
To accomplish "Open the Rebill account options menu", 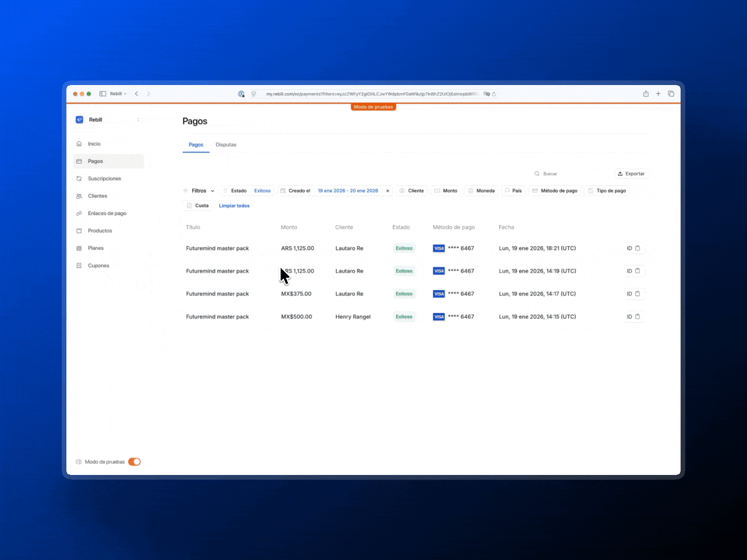I will (138, 120).
